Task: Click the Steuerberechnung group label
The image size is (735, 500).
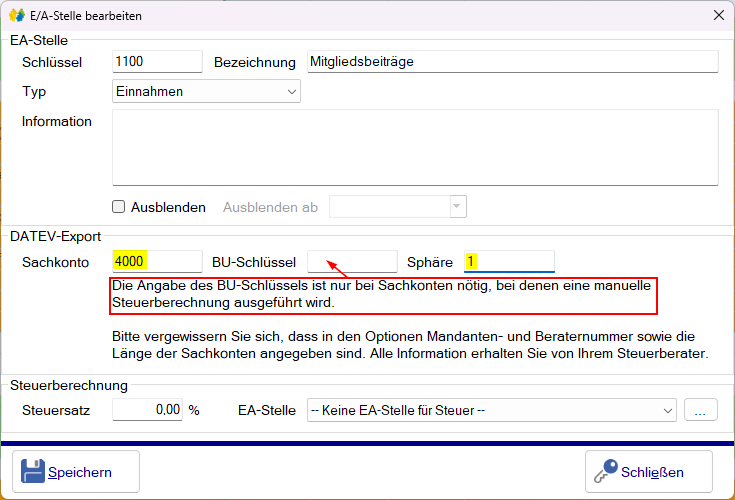Action: click(x=69, y=385)
